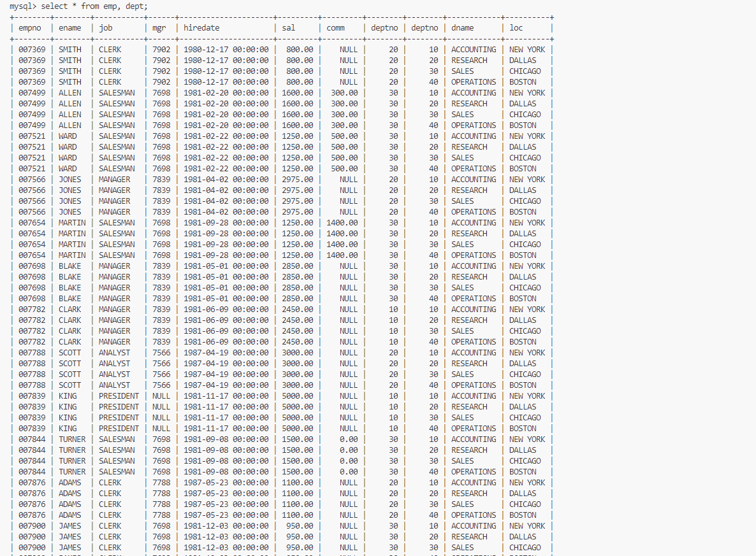
Task: Click 300.00 in ALLEN's RESEARCH row
Action: point(344,104)
